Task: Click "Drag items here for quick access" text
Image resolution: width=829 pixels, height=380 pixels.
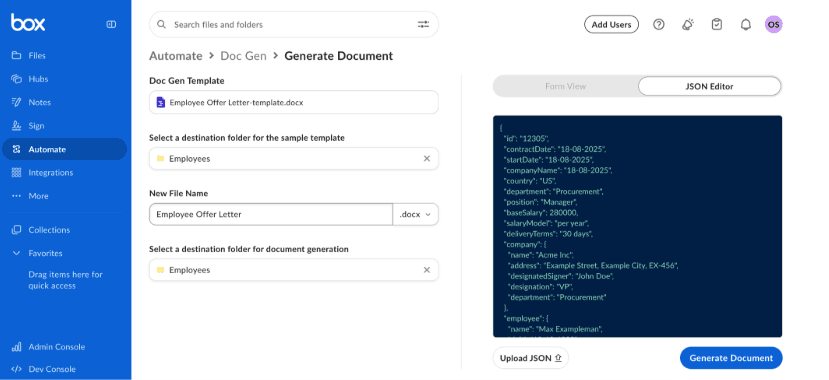Action: pyautogui.click(x=66, y=280)
